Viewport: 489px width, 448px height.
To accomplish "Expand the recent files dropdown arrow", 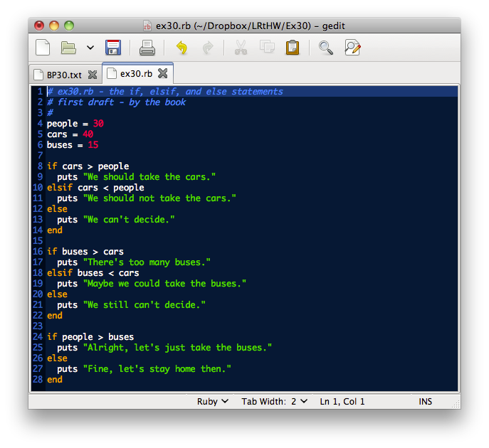I will 90,48.
